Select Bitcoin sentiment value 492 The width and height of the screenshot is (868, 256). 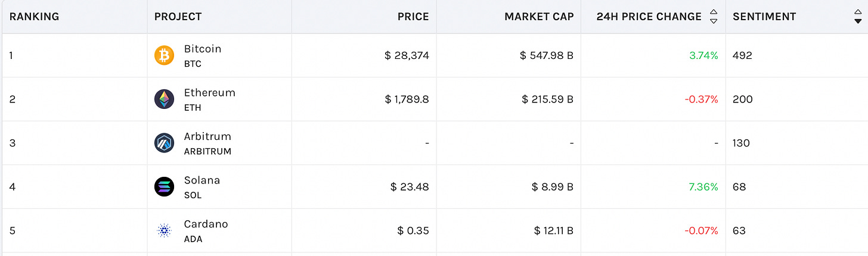(742, 55)
